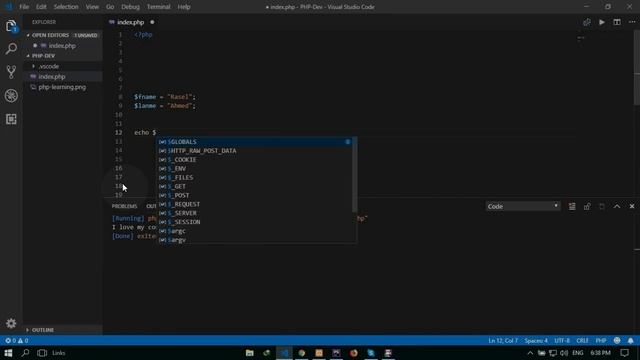The width and height of the screenshot is (640, 360).
Task: Open the editor More Actions menu
Action: point(632,22)
